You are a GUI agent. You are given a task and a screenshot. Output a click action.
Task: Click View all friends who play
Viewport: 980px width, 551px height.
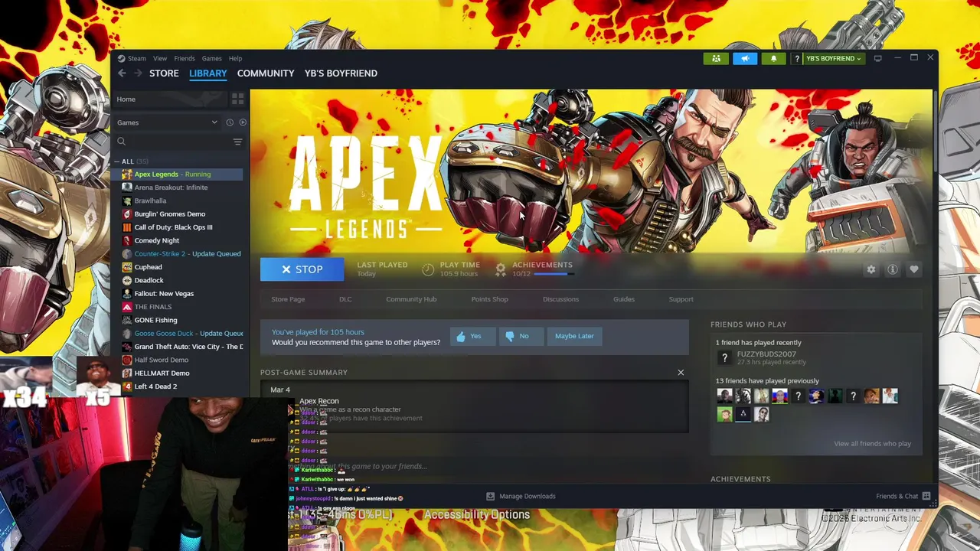pos(872,444)
